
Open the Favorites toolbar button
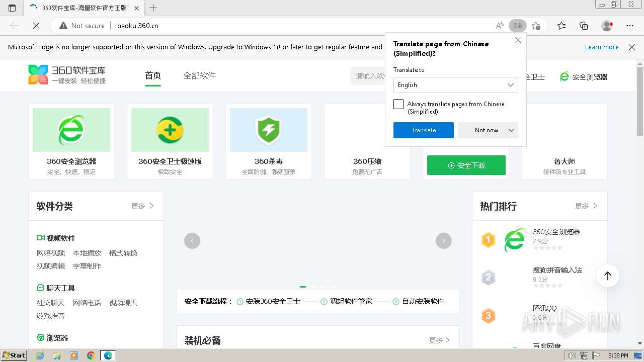click(x=561, y=26)
